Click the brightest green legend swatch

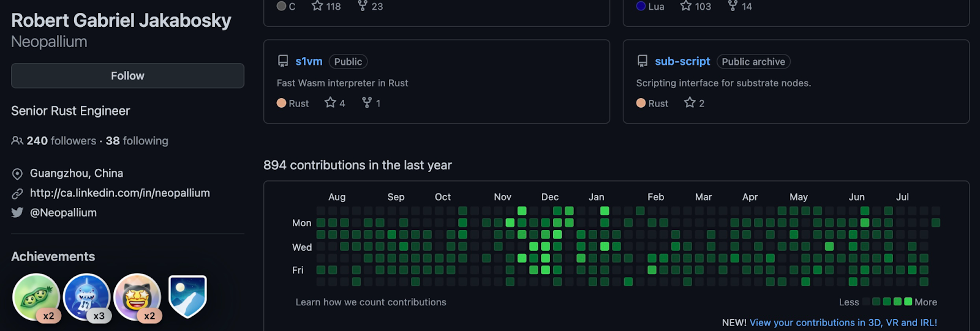[908, 302]
